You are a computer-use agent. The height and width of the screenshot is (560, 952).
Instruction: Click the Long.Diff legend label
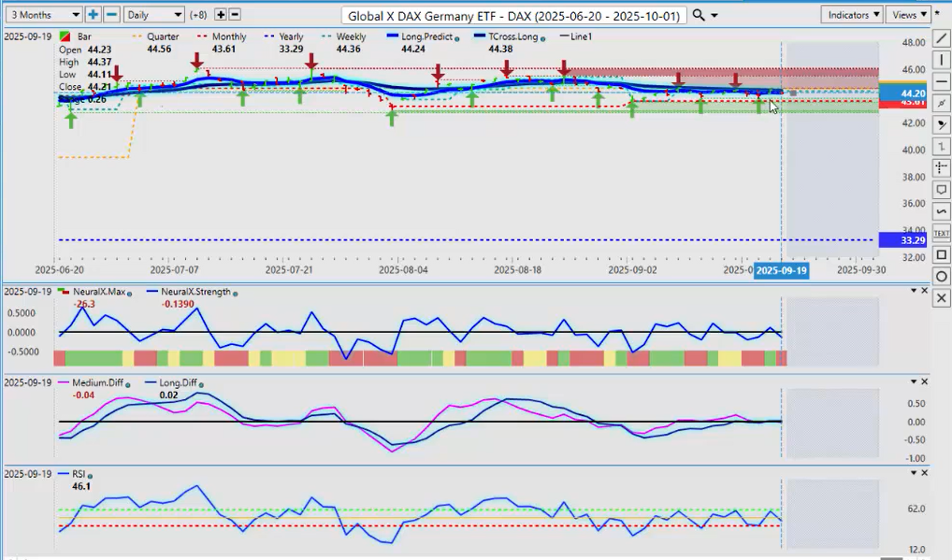pyautogui.click(x=178, y=383)
